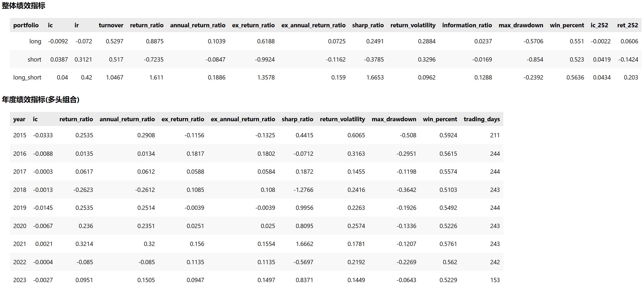This screenshot has width=644, height=288.
Task: Click the 2021 year cell
Action: 20,244
